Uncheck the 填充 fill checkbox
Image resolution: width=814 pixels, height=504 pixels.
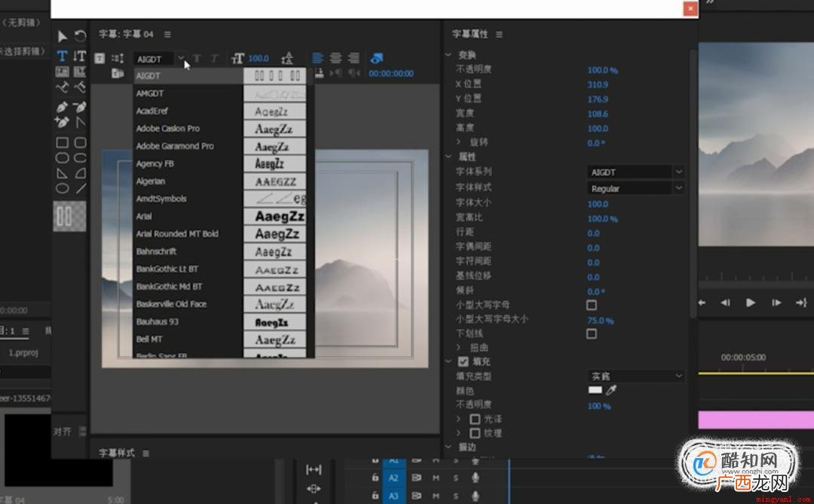point(463,362)
